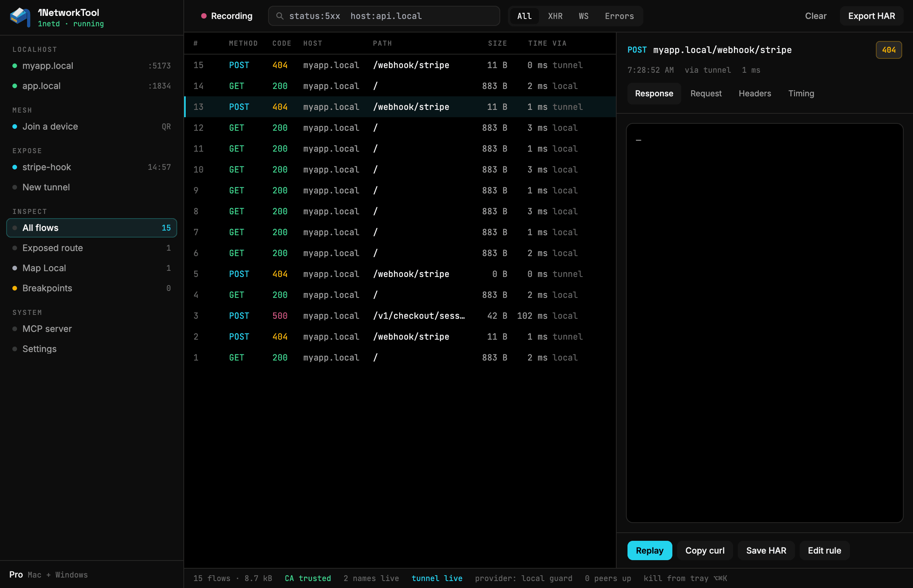Viewport: 913px width, 588px height.
Task: Select the WS filter tab
Action: (583, 16)
